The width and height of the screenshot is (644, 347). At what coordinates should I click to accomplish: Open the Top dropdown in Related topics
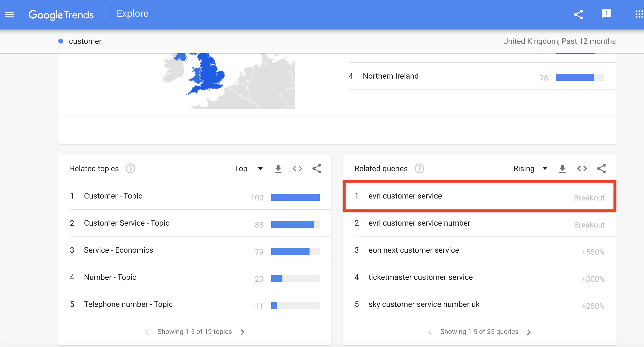pyautogui.click(x=249, y=168)
